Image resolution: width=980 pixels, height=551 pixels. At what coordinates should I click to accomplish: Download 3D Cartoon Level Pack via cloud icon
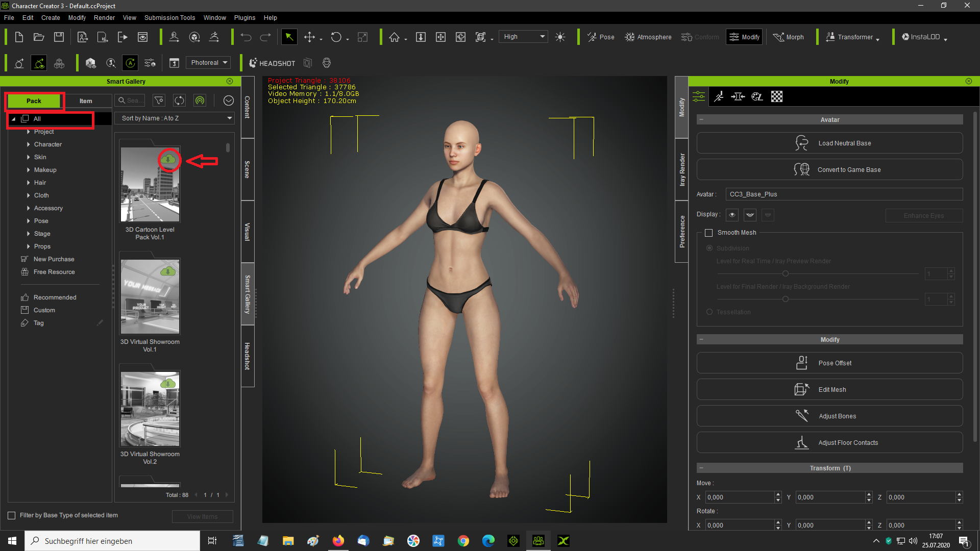pos(168,160)
